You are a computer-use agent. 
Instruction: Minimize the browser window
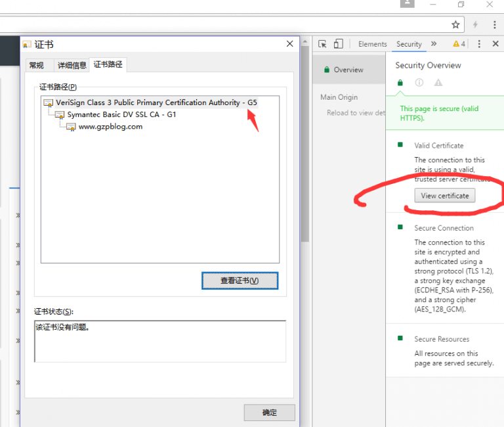pos(433,5)
